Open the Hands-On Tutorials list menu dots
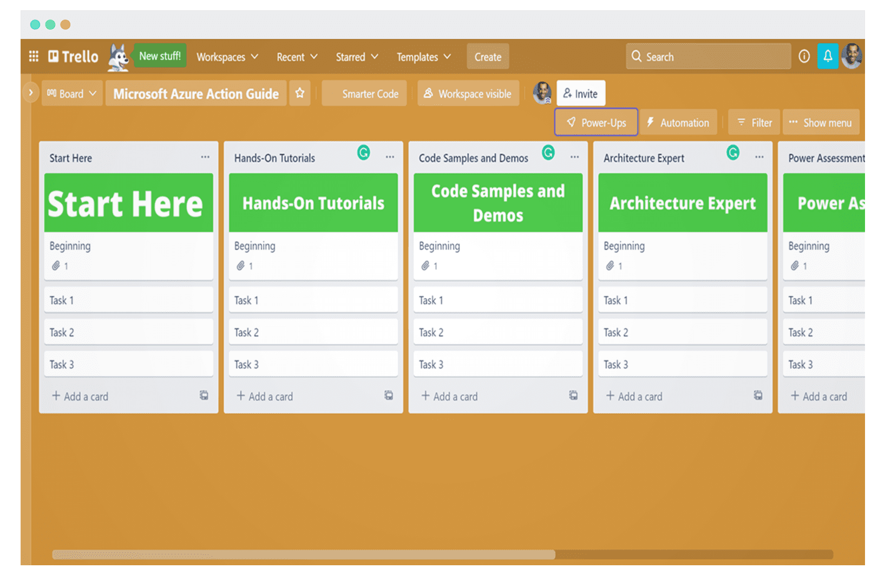 (390, 157)
